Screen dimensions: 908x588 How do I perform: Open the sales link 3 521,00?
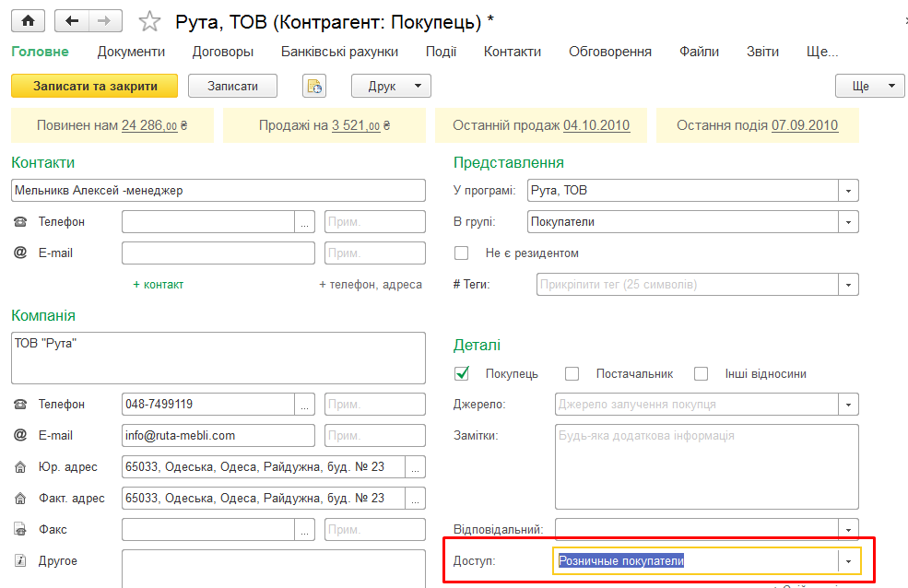[x=356, y=125]
